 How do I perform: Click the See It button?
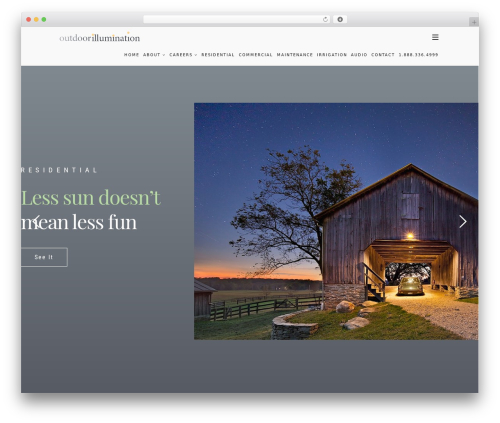click(44, 257)
